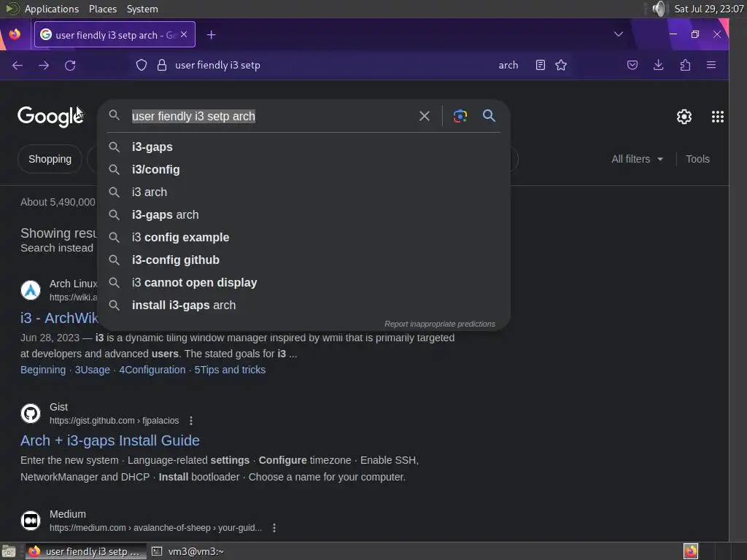
Task: Submit search with the blue magnifier button
Action: click(489, 116)
